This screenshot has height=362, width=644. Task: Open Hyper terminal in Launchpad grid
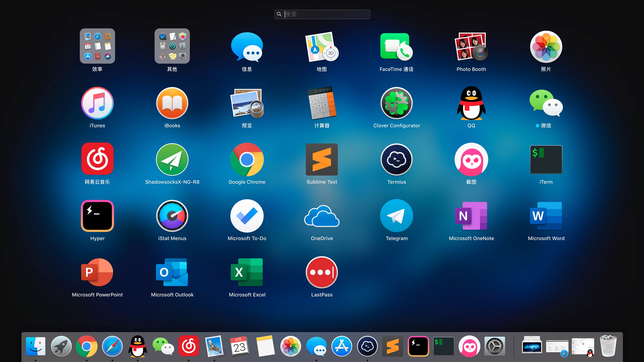(x=97, y=216)
